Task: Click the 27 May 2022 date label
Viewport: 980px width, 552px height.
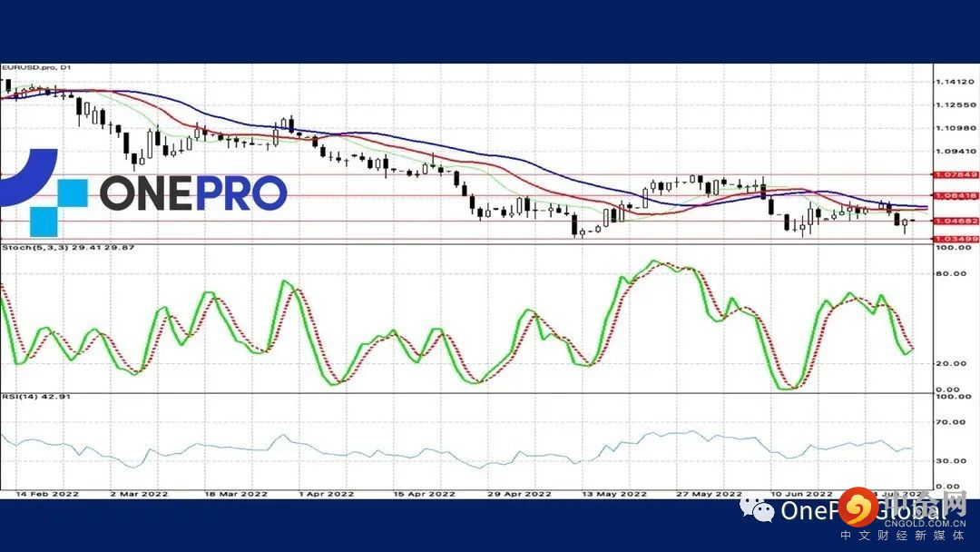Action: click(x=709, y=494)
